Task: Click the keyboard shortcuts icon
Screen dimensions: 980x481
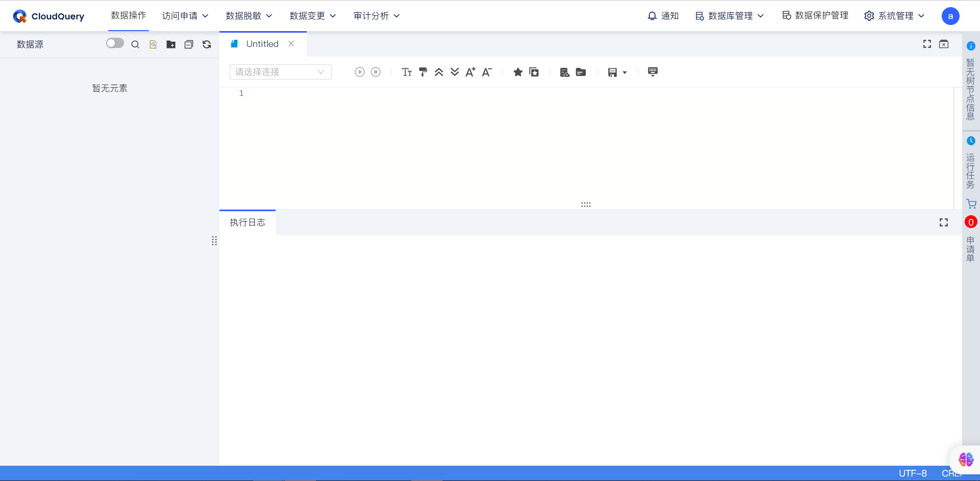Action: pyautogui.click(x=653, y=71)
